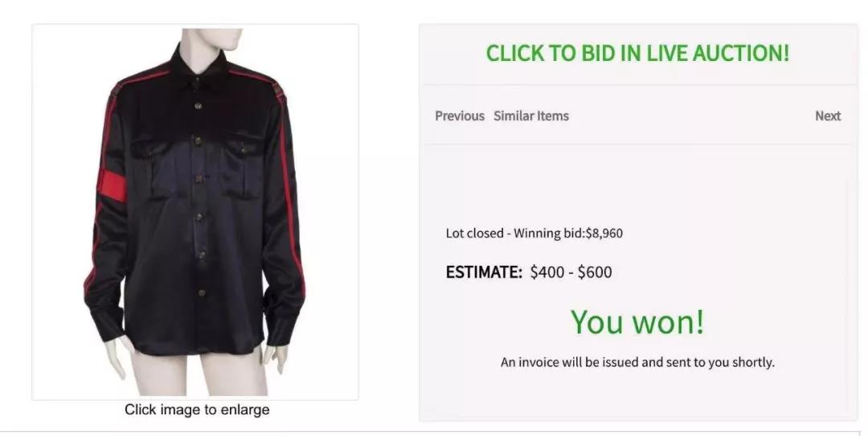Click the ESTIMATE label
Image resolution: width=868 pixels, height=436 pixels.
click(x=483, y=271)
